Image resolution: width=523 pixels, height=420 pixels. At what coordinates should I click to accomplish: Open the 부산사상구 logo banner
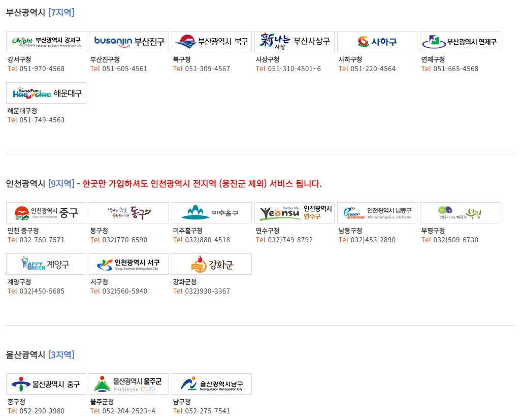294,42
